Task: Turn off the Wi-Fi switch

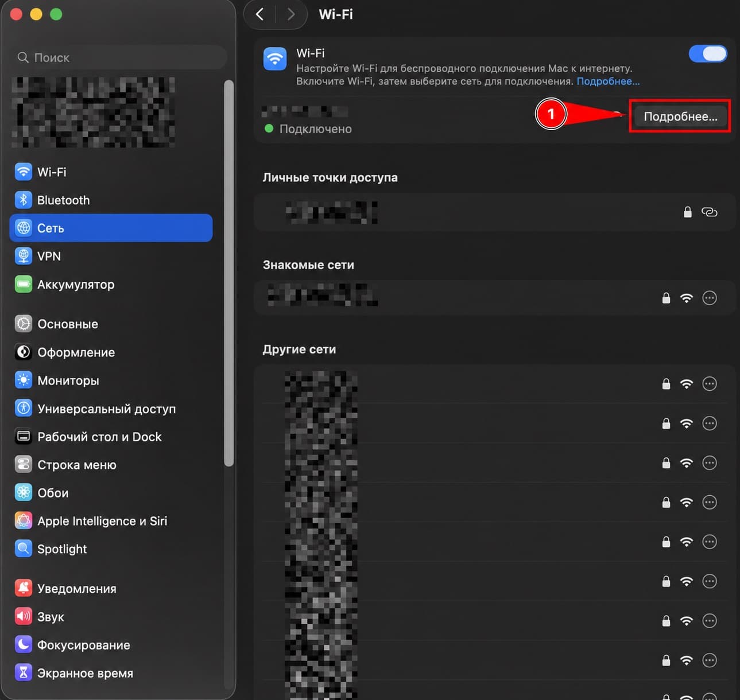Action: pos(708,53)
